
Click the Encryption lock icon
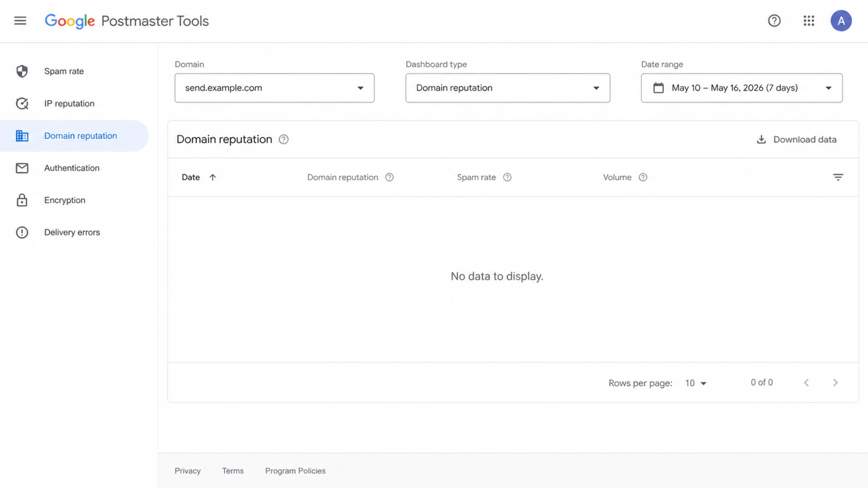22,200
